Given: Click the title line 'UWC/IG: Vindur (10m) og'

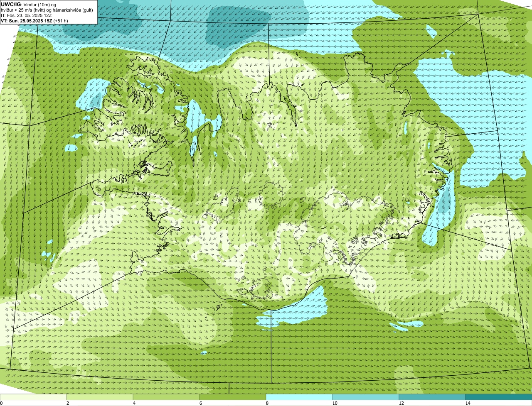Looking at the screenshot, I should pos(29,5).
